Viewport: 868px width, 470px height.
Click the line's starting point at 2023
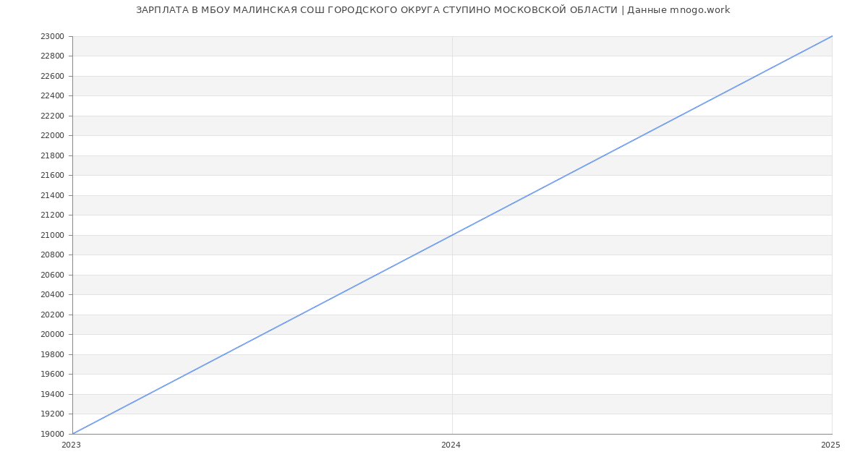(x=72, y=434)
